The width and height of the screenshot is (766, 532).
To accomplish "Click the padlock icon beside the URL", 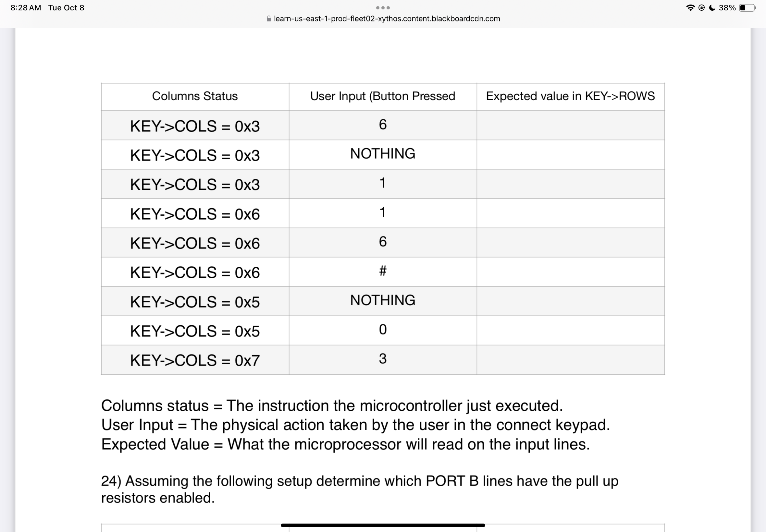I will pyautogui.click(x=268, y=19).
